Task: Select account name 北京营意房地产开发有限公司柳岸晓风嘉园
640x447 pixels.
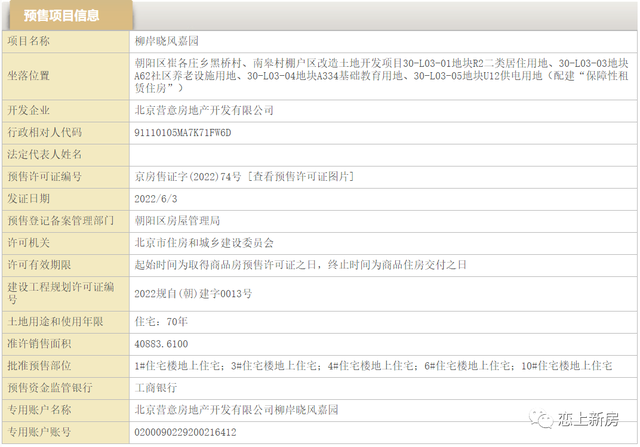Action: point(236,409)
